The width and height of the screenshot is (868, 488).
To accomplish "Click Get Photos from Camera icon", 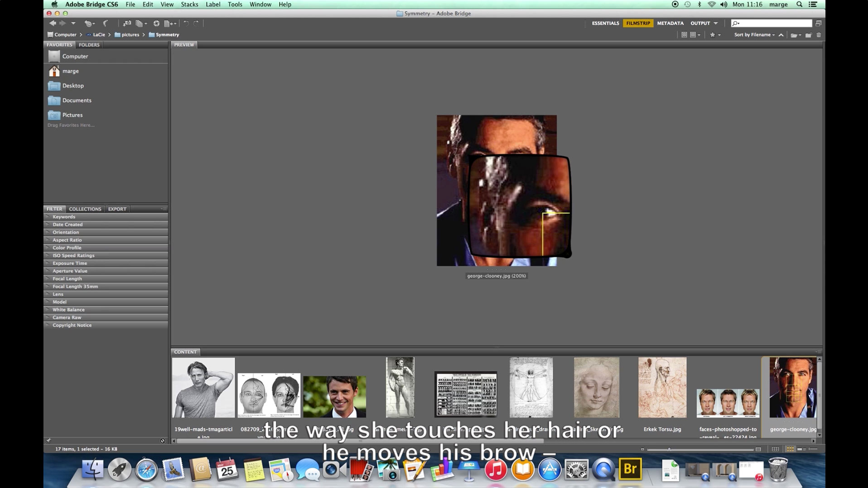I will pyautogui.click(x=127, y=23).
